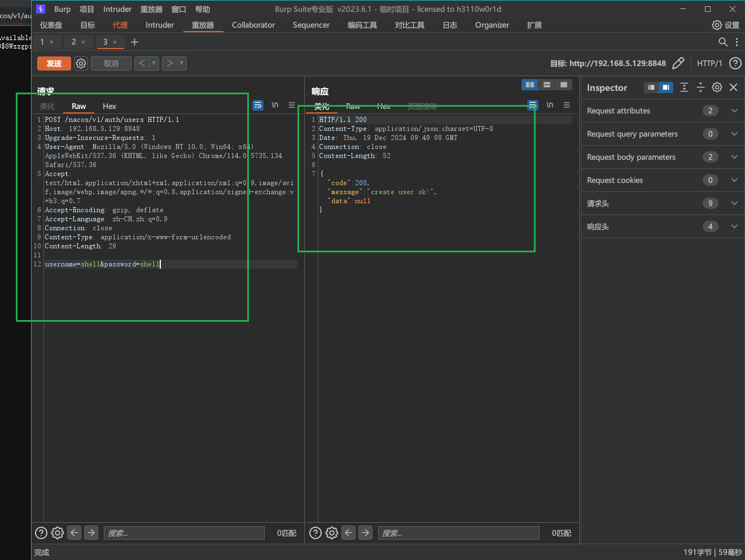Go to previous request in history
The width and height of the screenshot is (745, 560).
tap(142, 63)
